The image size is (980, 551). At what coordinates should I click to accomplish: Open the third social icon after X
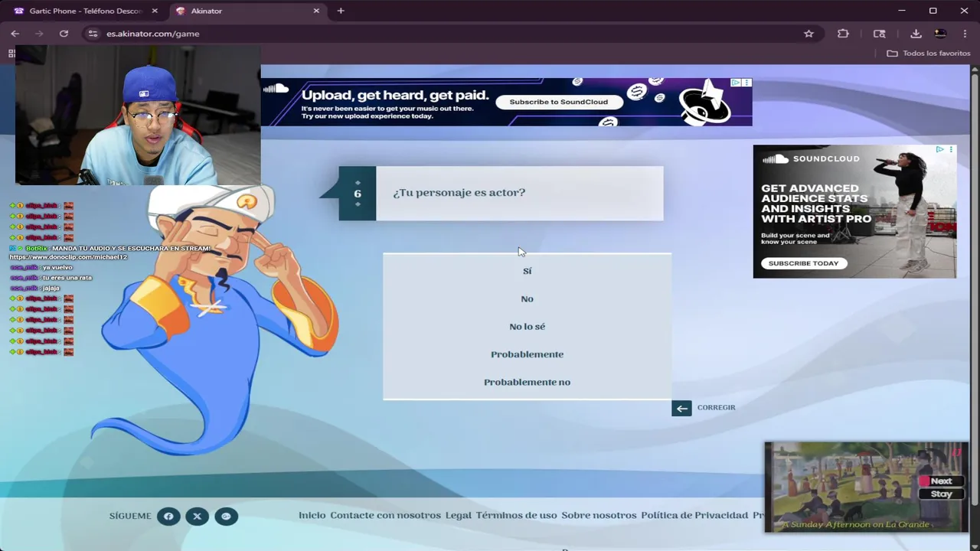click(x=226, y=517)
